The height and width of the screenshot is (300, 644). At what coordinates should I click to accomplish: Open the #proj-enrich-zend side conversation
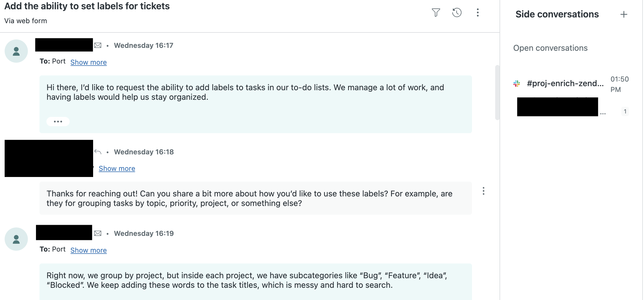[x=565, y=84]
